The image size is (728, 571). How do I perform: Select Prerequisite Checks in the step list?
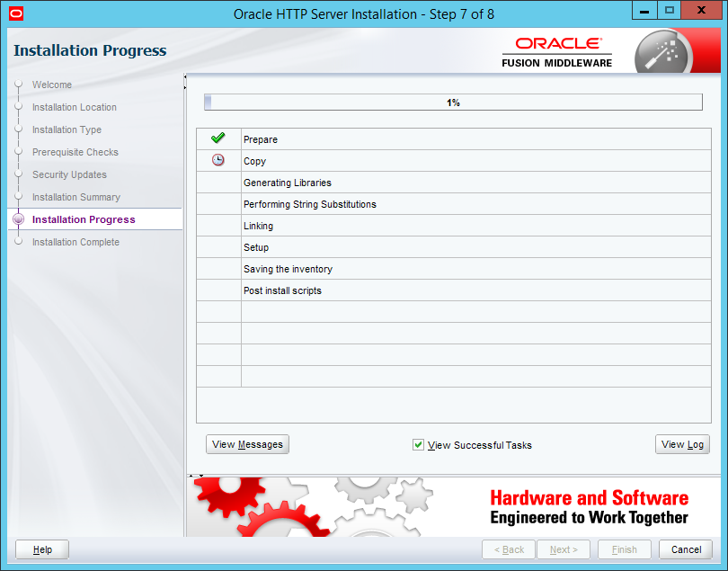tap(75, 152)
